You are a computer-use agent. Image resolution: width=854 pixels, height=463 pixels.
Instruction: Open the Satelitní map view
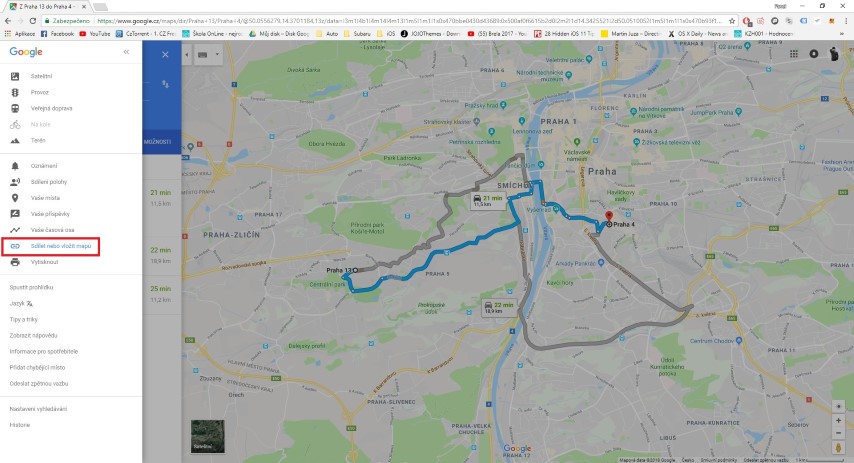point(41,76)
